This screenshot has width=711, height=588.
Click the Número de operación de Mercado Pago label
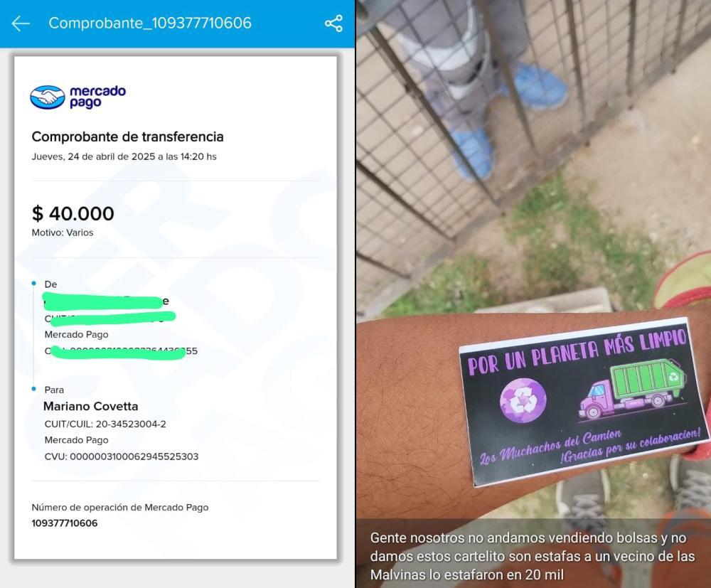click(119, 508)
